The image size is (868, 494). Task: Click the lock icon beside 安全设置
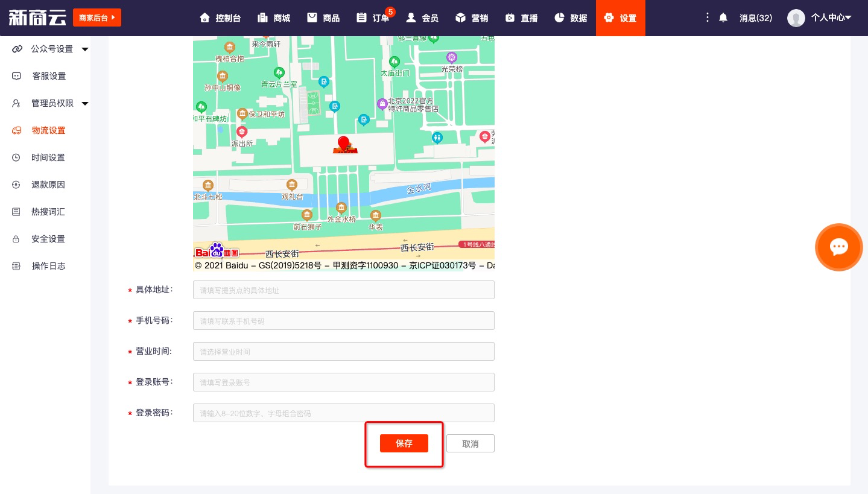17,239
